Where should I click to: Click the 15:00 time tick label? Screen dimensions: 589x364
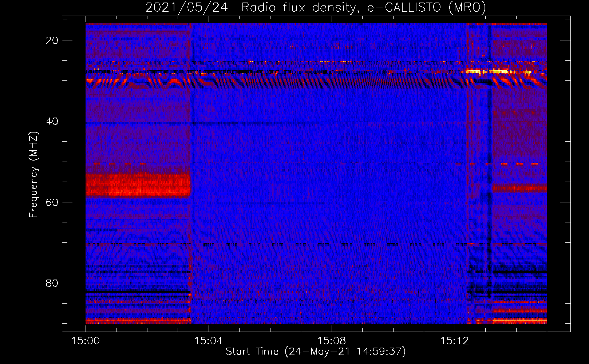click(x=86, y=341)
